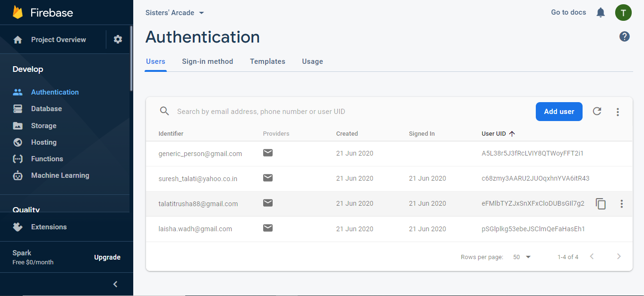The width and height of the screenshot is (644, 296).
Task: Click the Database icon in sidebar
Action: [18, 109]
